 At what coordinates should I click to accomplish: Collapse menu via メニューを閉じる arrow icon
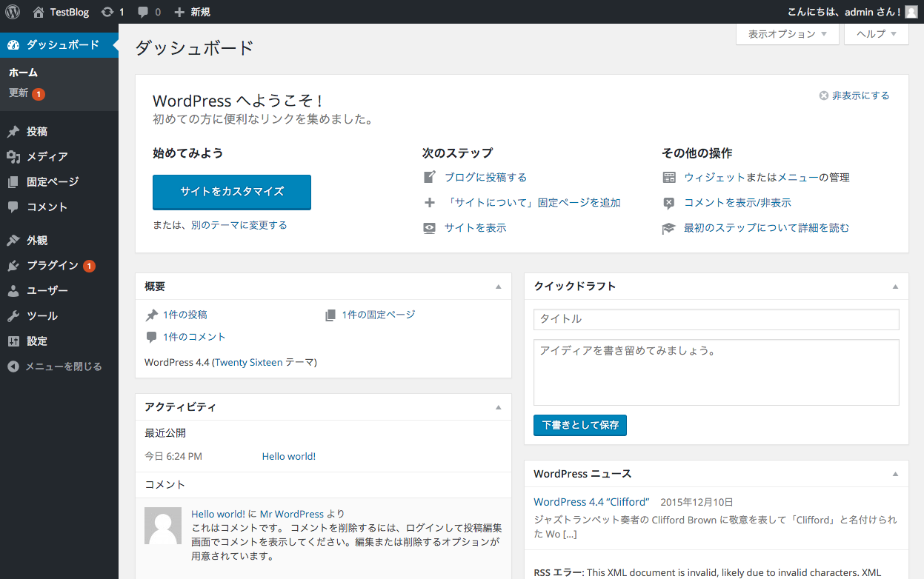13,367
